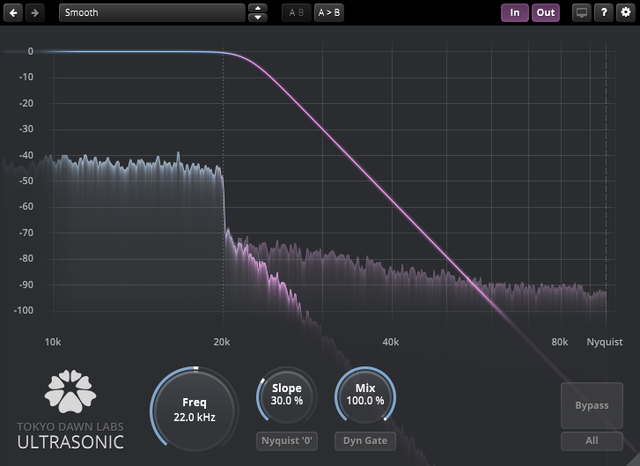Click the redo forward arrow icon
Image resolution: width=640 pixels, height=466 pixels.
tap(35, 13)
